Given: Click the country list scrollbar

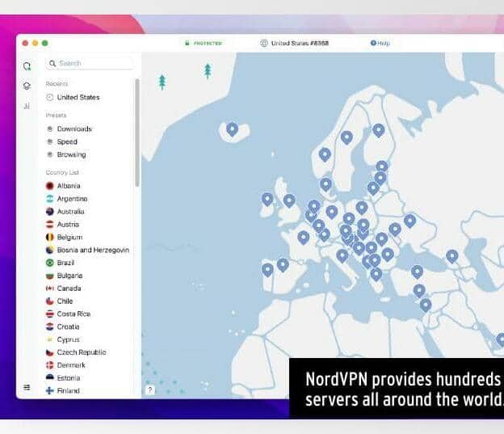Looking at the screenshot, I should pos(137,133).
